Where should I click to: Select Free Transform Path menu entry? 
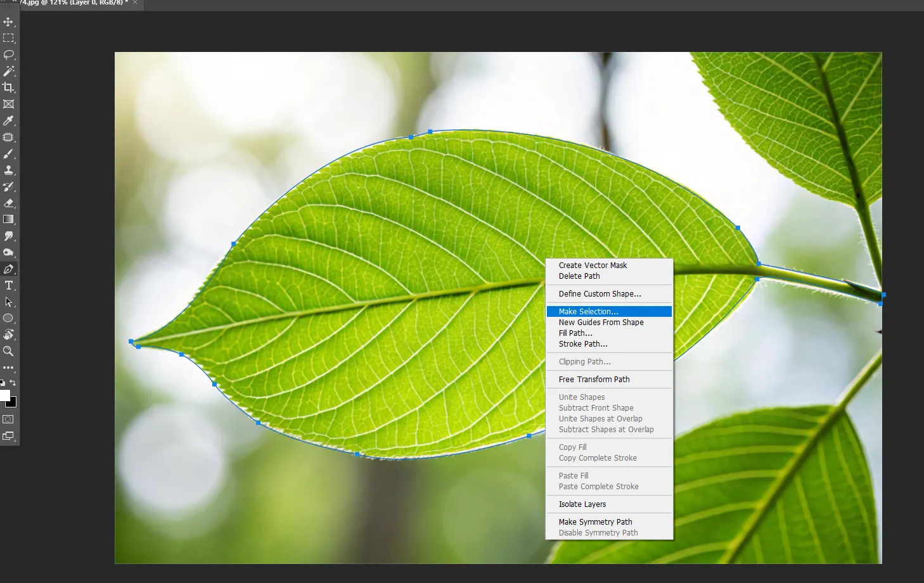pyautogui.click(x=594, y=380)
